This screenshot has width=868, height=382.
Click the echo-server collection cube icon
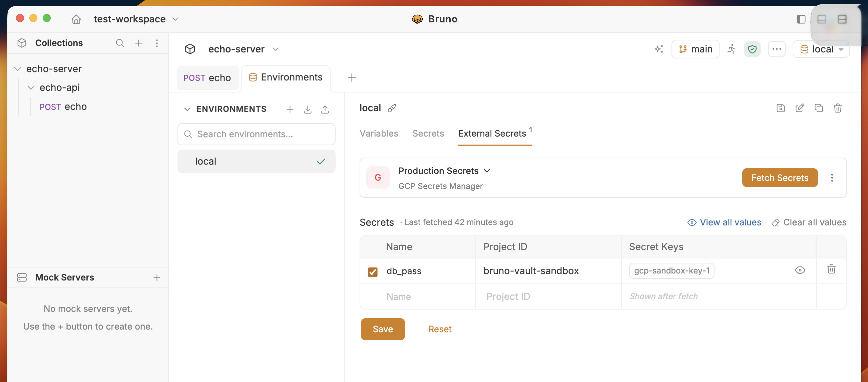[x=190, y=49]
